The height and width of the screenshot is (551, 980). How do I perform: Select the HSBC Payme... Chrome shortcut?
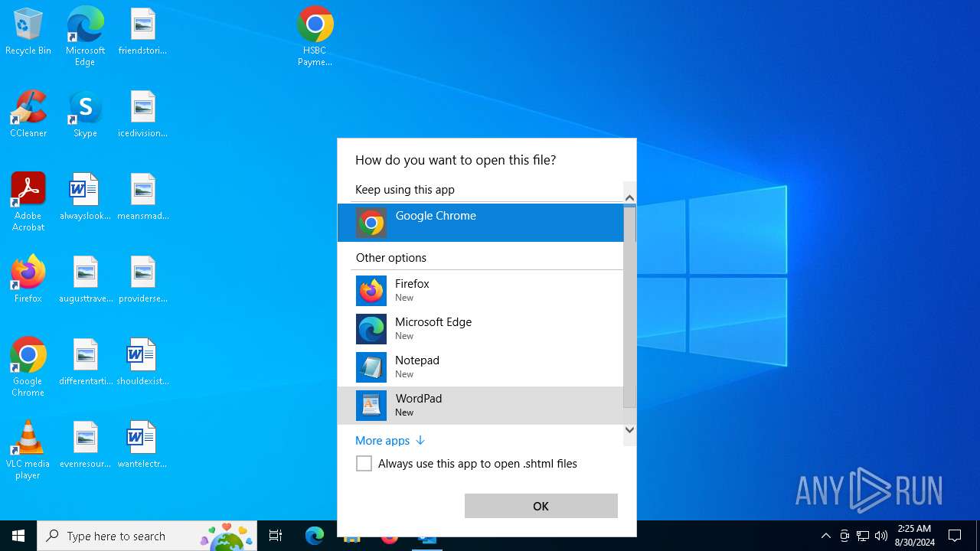pyautogui.click(x=315, y=37)
